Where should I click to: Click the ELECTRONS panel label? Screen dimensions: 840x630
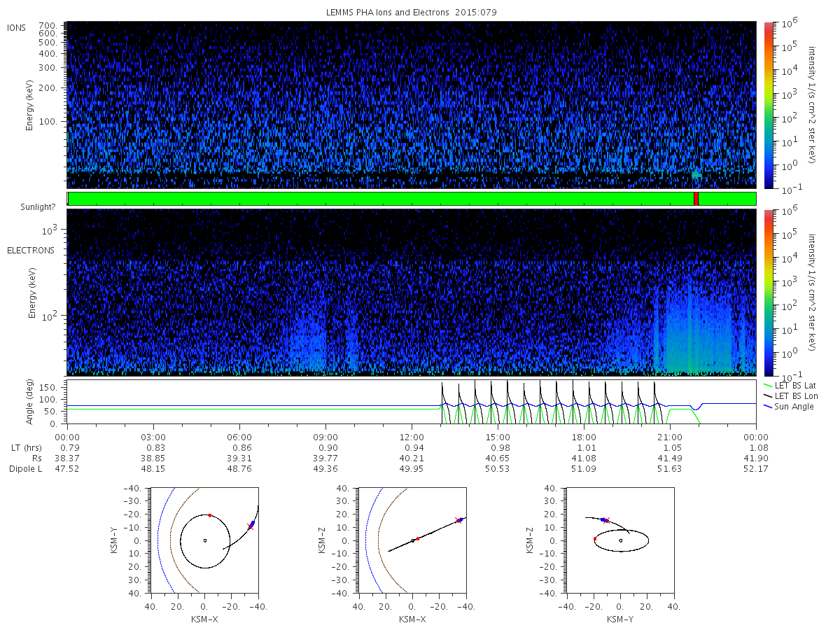pos(30,250)
